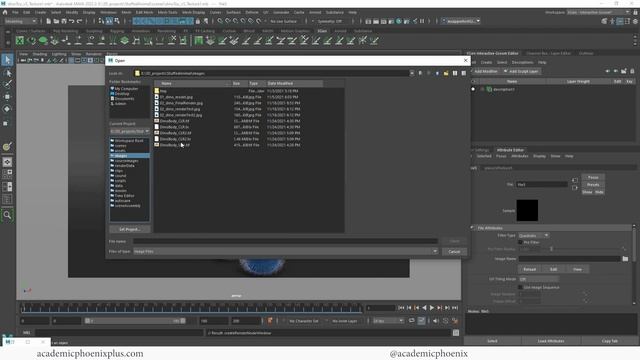Select the arrow Select tool in the left toolbox
This screenshot has height=360, width=640.
(7, 60)
